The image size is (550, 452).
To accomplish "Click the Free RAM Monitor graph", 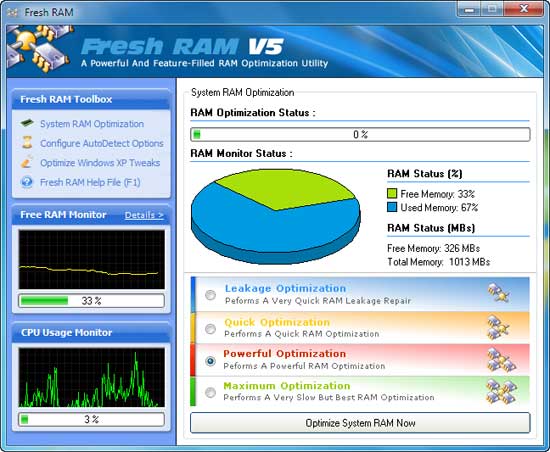I will click(x=92, y=259).
